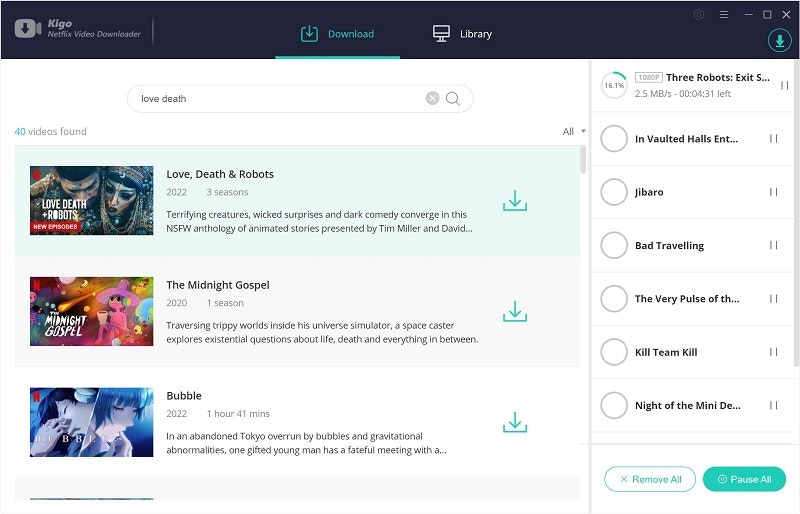
Task: Open the All filter dropdown
Action: tap(574, 131)
